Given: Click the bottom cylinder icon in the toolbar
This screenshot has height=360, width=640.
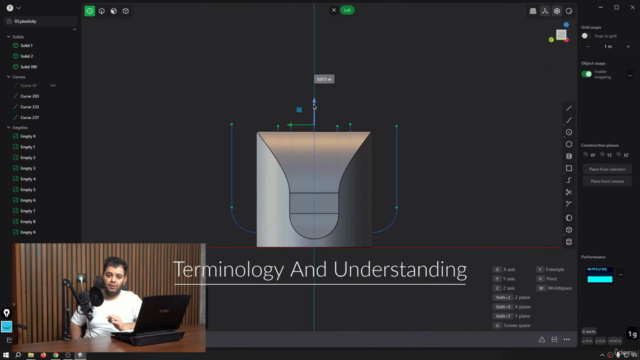Looking at the screenshot, I should tap(569, 242).
